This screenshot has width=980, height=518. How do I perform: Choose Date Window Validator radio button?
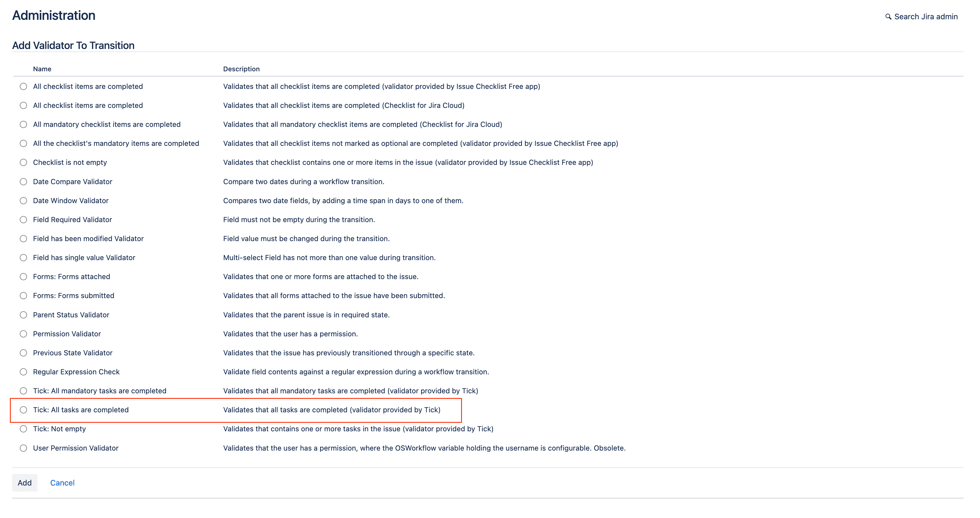click(x=24, y=200)
